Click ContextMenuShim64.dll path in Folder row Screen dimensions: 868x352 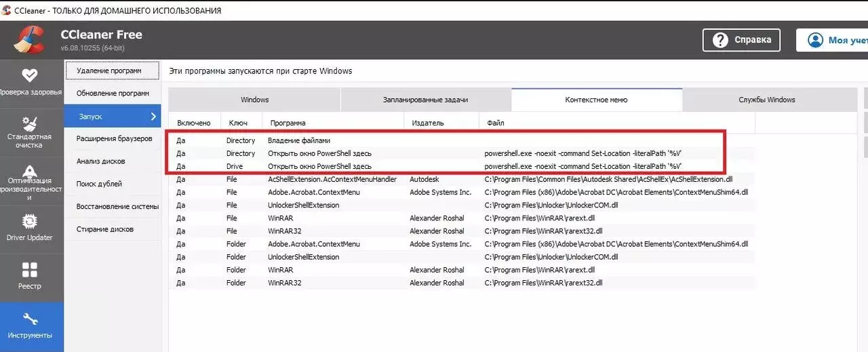616,244
